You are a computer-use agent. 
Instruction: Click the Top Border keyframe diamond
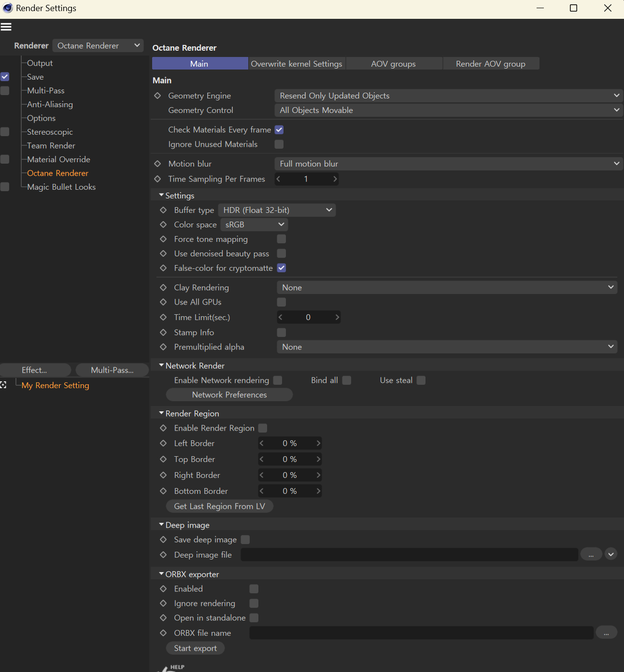[x=163, y=459]
